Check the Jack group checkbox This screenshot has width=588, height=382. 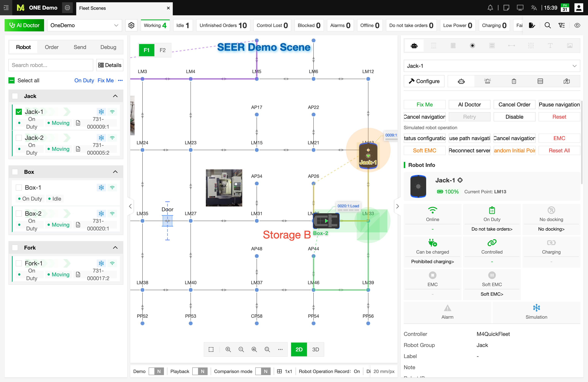[15, 96]
